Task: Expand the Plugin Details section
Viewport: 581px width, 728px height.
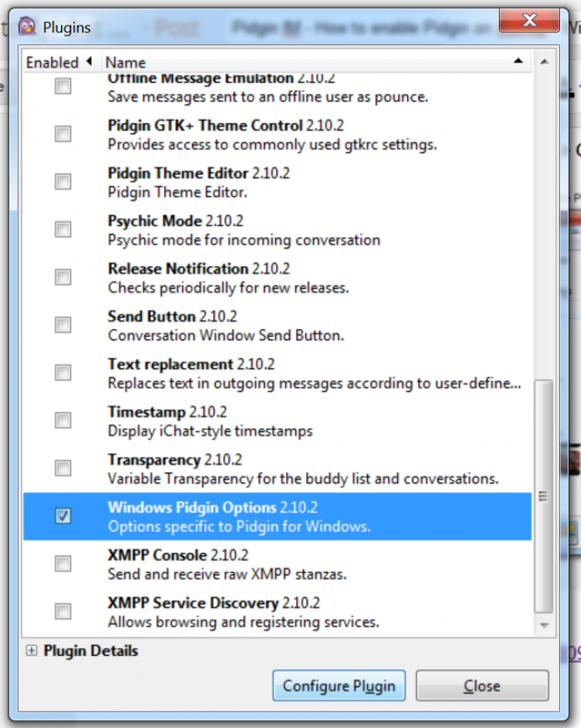Action: pos(32,651)
